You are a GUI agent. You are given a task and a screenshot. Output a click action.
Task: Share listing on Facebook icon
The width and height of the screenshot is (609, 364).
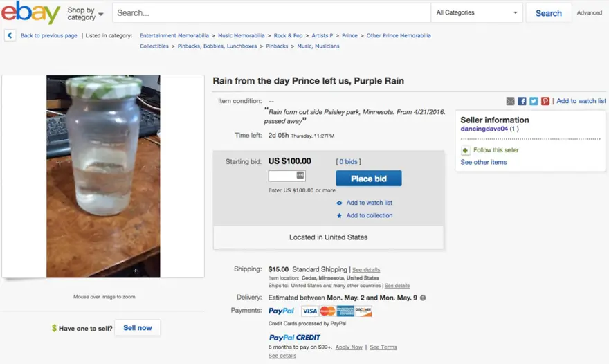522,101
